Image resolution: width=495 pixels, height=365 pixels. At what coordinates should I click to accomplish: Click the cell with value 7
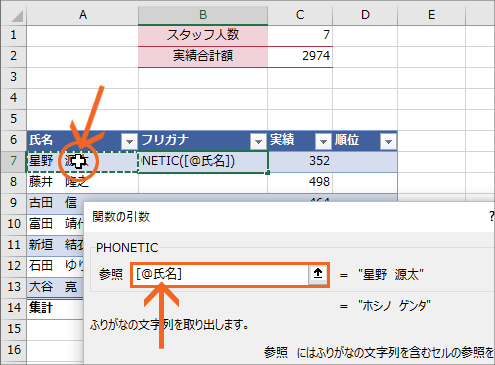300,35
